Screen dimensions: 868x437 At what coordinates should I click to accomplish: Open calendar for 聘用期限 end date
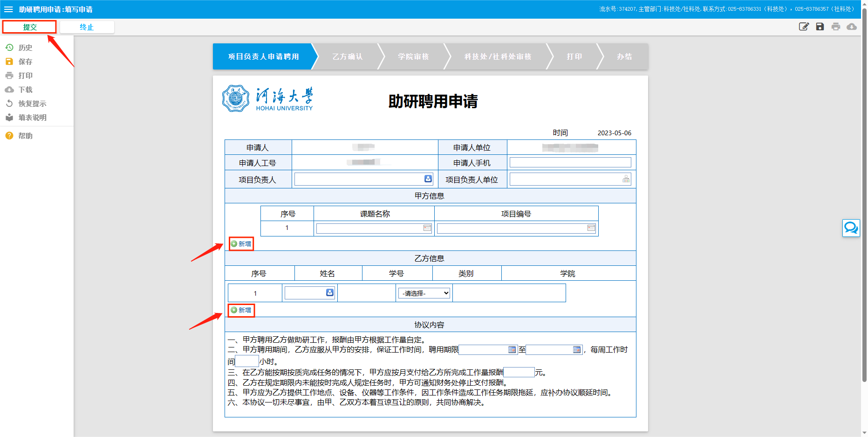[577, 350]
